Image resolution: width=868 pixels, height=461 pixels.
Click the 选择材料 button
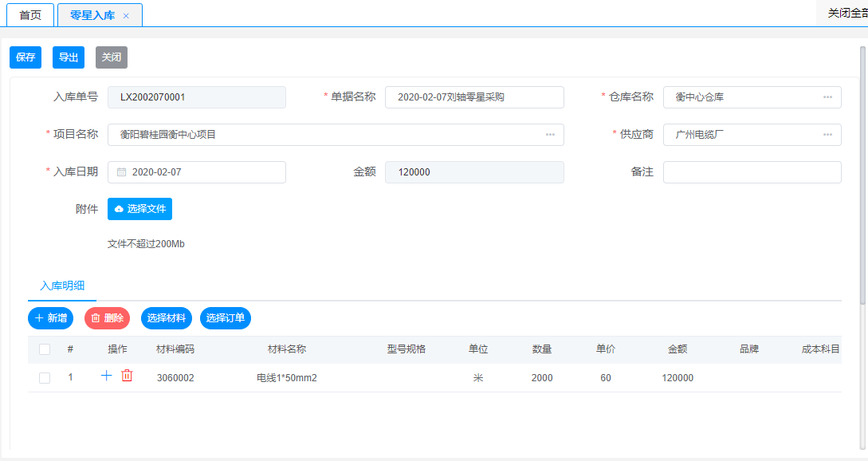[166, 318]
